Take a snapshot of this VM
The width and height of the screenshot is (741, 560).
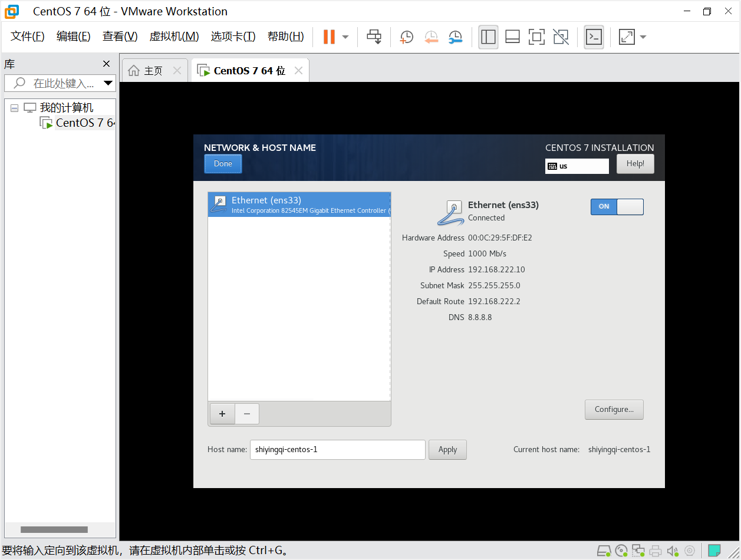[x=407, y=37]
